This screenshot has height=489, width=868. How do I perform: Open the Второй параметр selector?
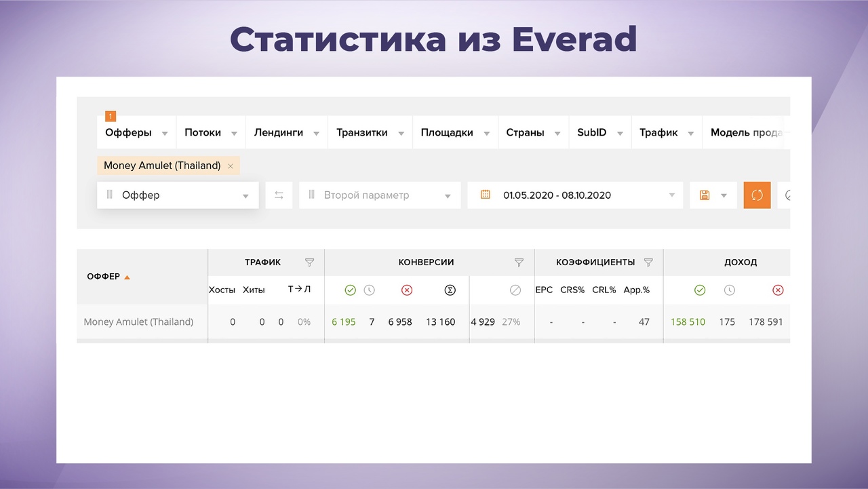[380, 195]
